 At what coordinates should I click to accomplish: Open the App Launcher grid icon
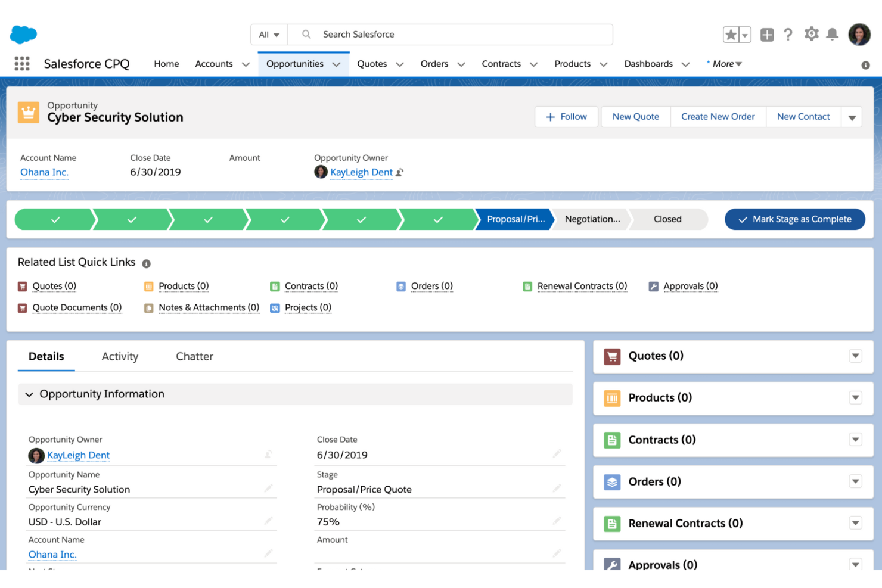[x=22, y=64]
